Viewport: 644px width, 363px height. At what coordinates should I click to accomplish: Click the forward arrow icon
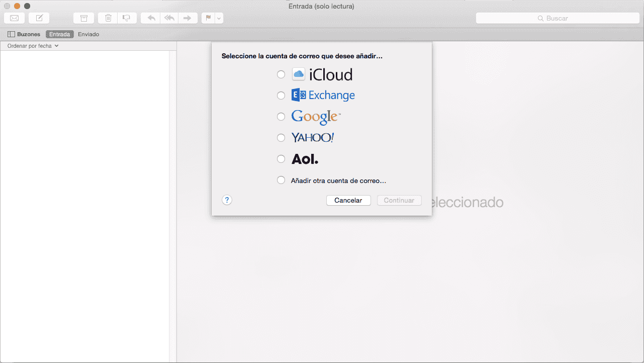187,18
